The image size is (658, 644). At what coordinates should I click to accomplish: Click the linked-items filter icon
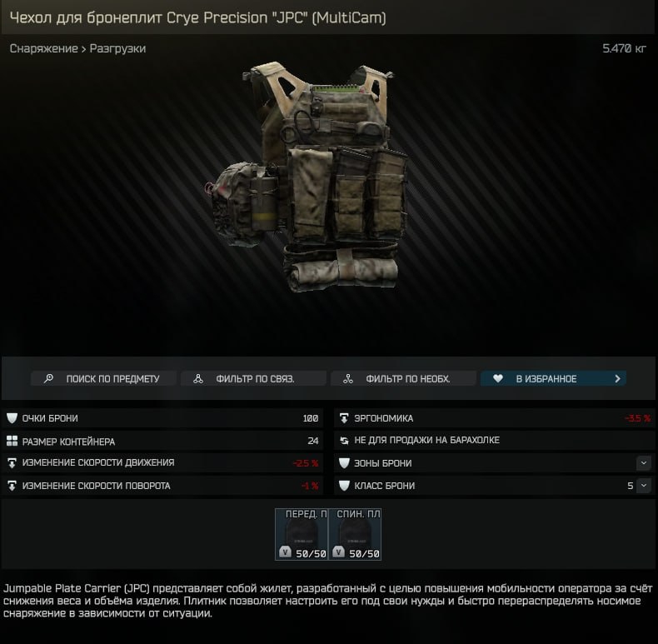click(198, 379)
